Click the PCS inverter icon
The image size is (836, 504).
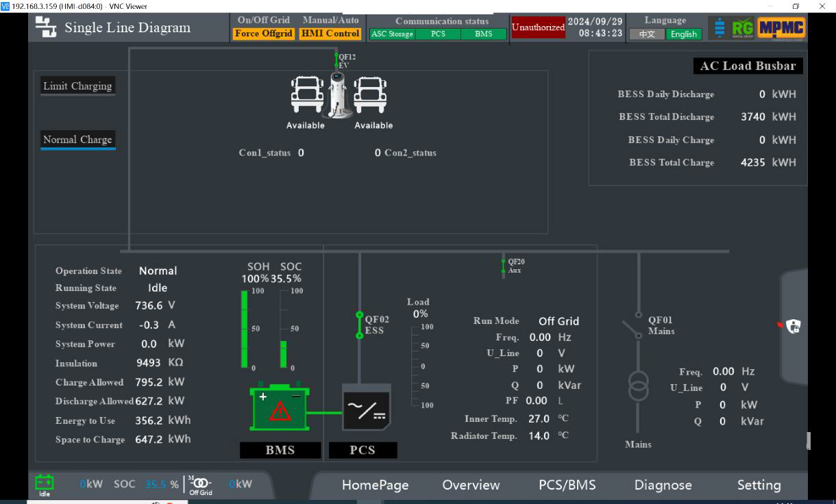366,407
